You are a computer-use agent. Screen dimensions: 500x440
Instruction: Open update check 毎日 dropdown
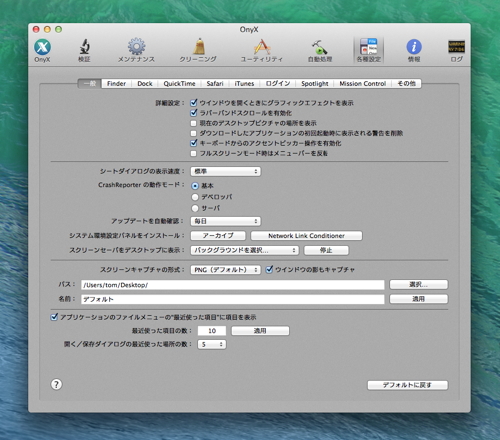(226, 221)
